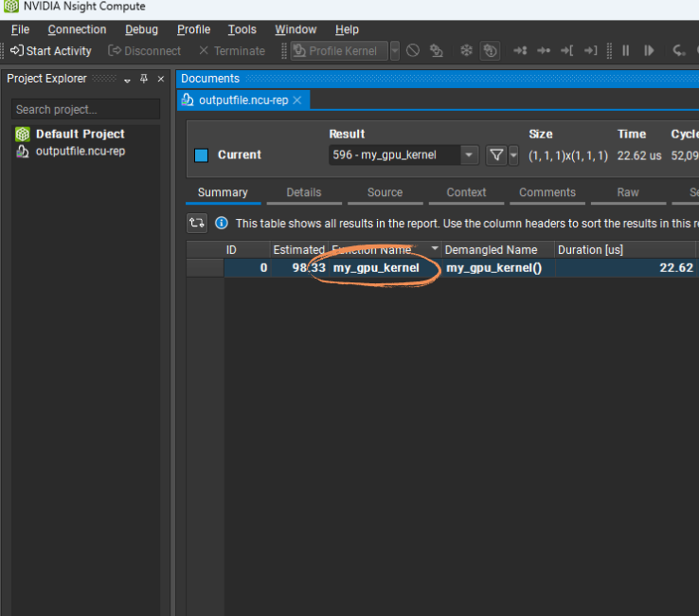
Task: Click the arrow to opening bracket icon
Action: (566, 50)
